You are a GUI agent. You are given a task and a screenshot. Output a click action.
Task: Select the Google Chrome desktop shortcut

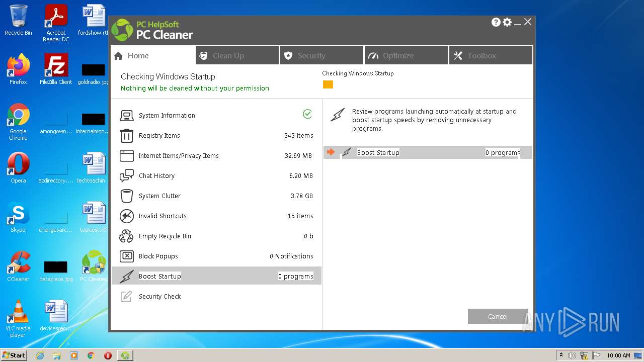[x=18, y=122]
